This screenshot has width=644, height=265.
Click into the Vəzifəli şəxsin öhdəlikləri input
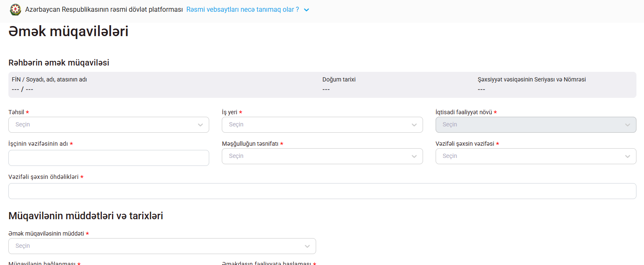[322, 191]
